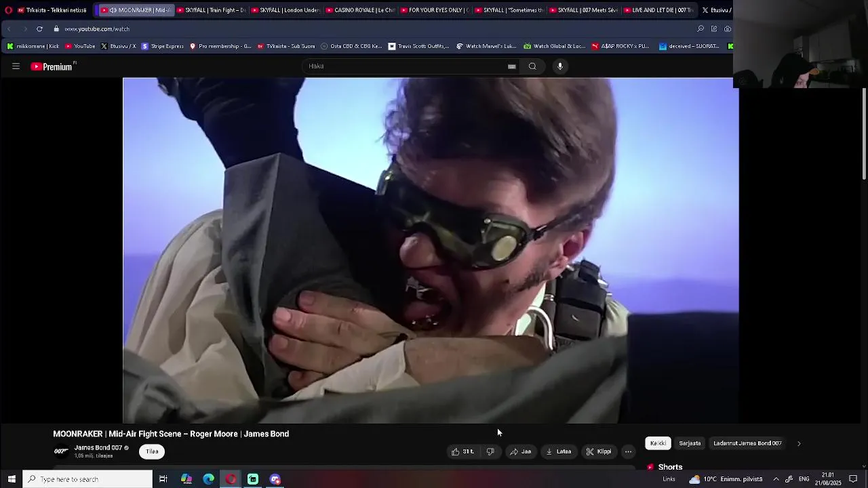Open Windows Start menu

[x=12, y=479]
